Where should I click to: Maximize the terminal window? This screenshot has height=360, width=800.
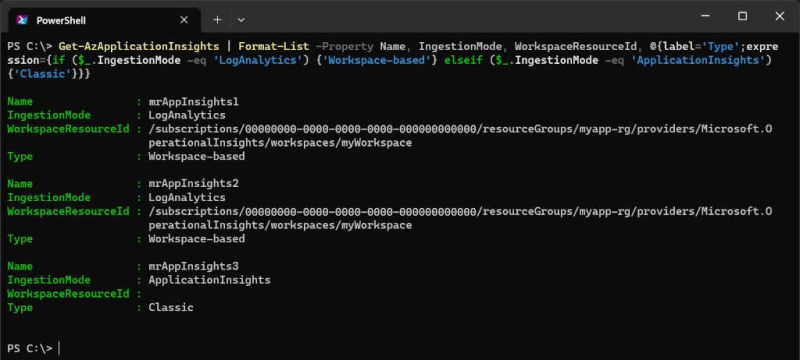pos(742,16)
